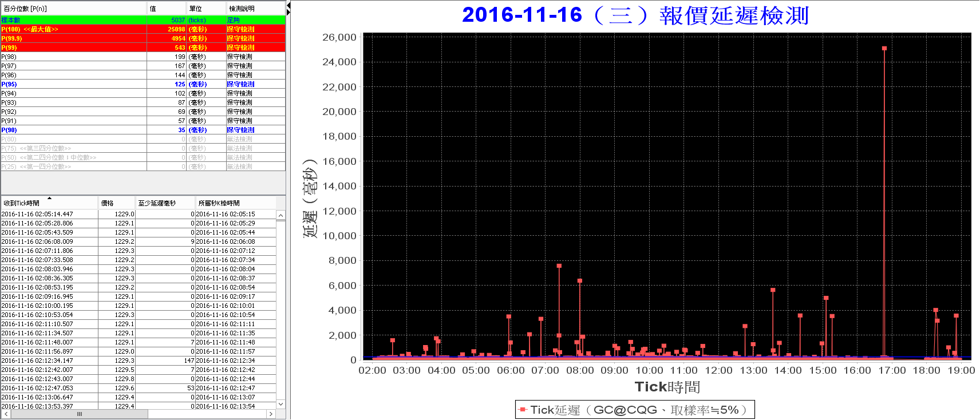Screen dimensions: 980x420
Task: Select tick row 2016-11-16 02:06:08.009
Action: coord(139,241)
